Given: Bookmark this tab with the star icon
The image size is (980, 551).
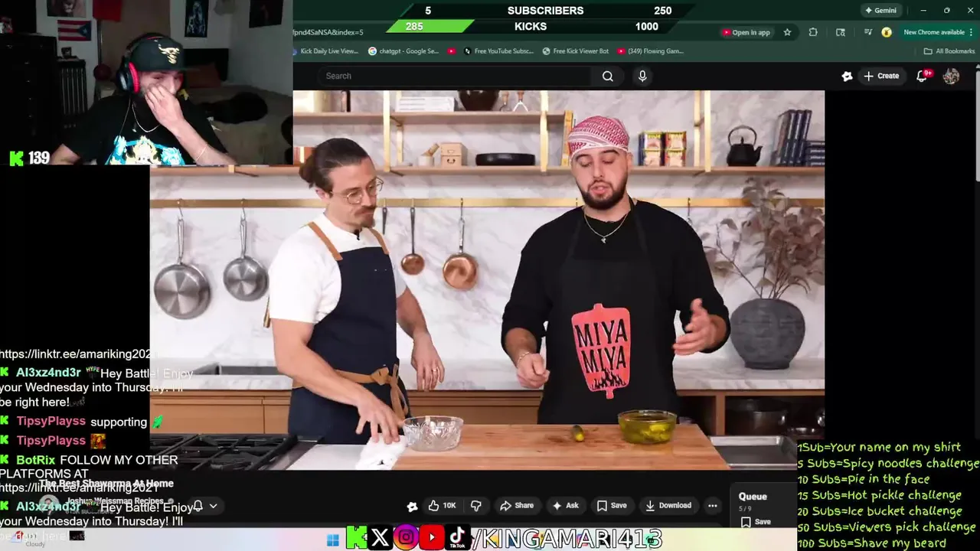Looking at the screenshot, I should click(x=787, y=32).
